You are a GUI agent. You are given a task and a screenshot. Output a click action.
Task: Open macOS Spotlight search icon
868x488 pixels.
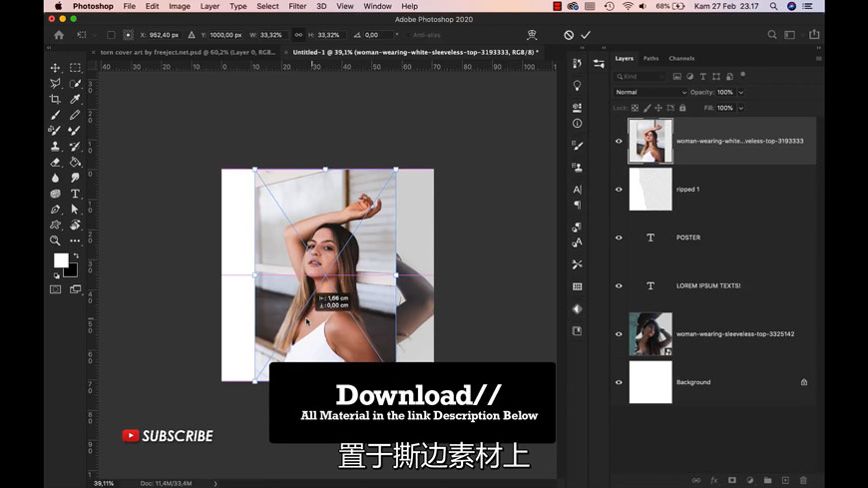click(x=773, y=6)
